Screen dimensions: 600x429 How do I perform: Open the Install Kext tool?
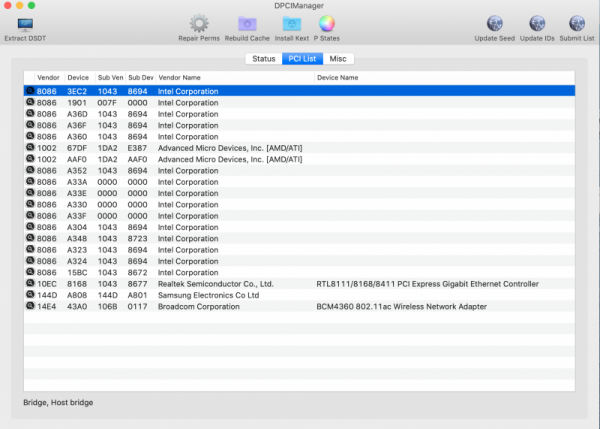291,23
